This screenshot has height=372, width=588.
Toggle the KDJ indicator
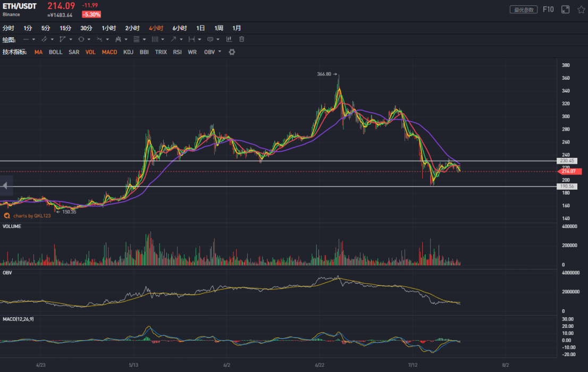[x=128, y=52]
